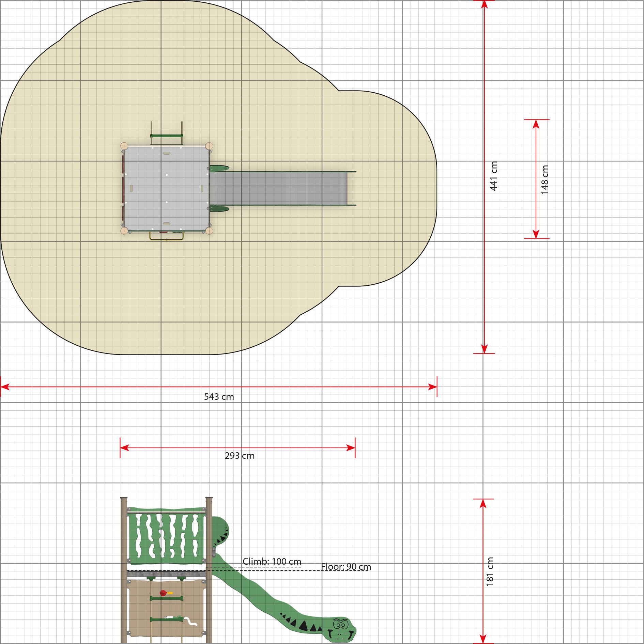This screenshot has width=644, height=644.
Task: Select the left wooden post in side view
Action: (x=124, y=570)
